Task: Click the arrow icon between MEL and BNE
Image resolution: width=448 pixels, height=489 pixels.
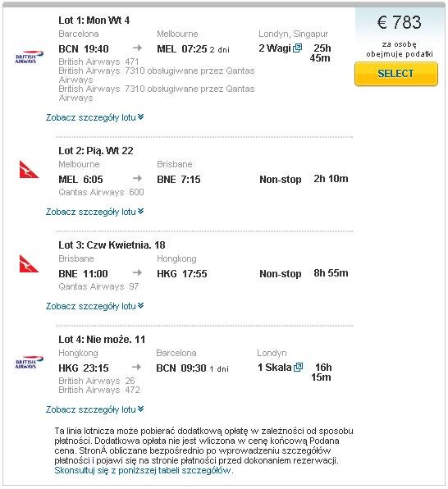Action: click(x=137, y=178)
